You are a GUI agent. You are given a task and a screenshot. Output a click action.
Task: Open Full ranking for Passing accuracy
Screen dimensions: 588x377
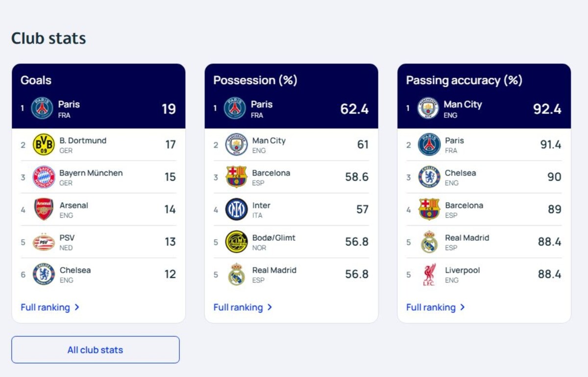436,307
